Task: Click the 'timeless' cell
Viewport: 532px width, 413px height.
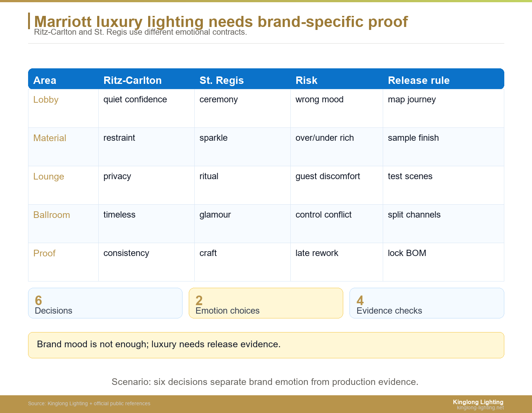Action: tap(146, 223)
